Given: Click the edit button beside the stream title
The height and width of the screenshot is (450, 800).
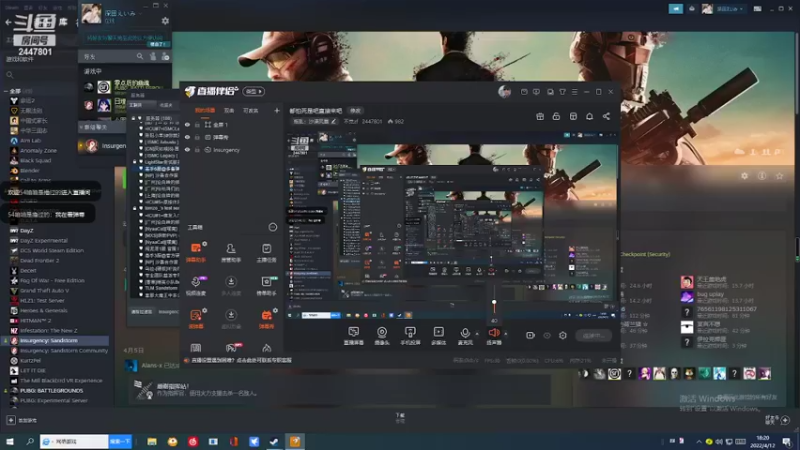Looking at the screenshot, I should (x=355, y=111).
